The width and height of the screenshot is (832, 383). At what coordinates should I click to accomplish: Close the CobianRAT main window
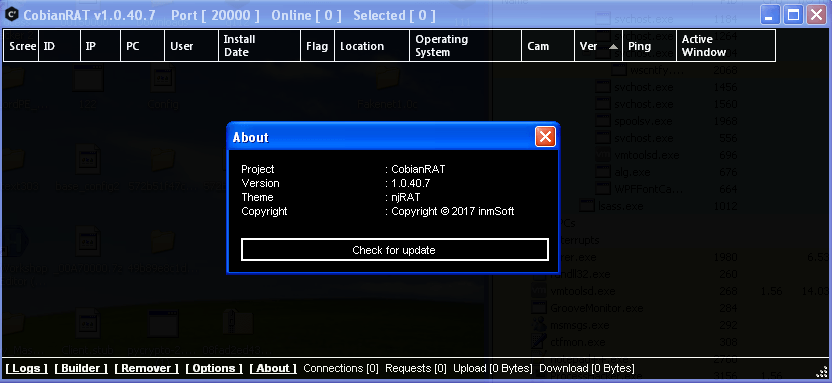817,15
